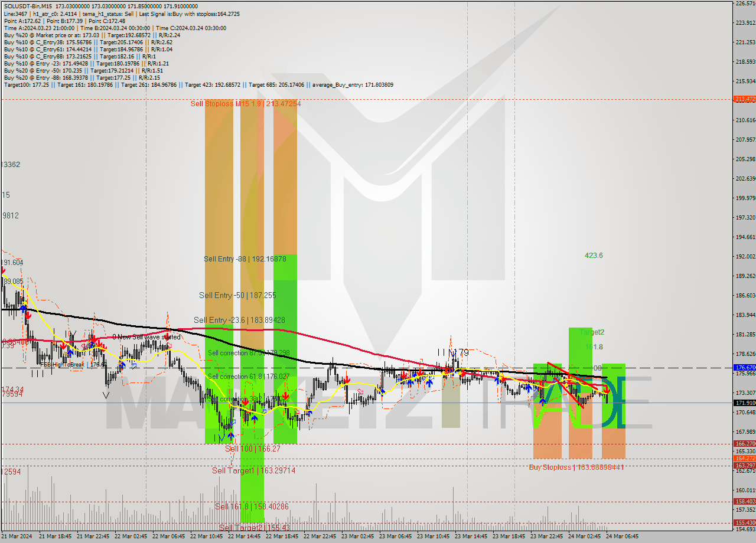
Task: Select the 'Sell Entry -23.6 | 183.89428' label
Action: pyautogui.click(x=239, y=320)
